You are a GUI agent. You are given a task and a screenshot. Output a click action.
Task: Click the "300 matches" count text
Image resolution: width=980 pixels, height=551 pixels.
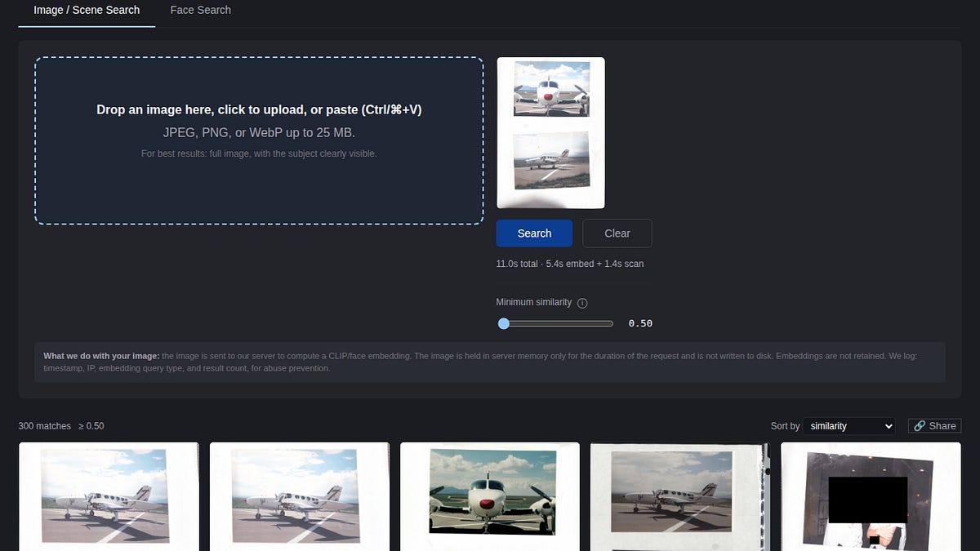(x=45, y=426)
